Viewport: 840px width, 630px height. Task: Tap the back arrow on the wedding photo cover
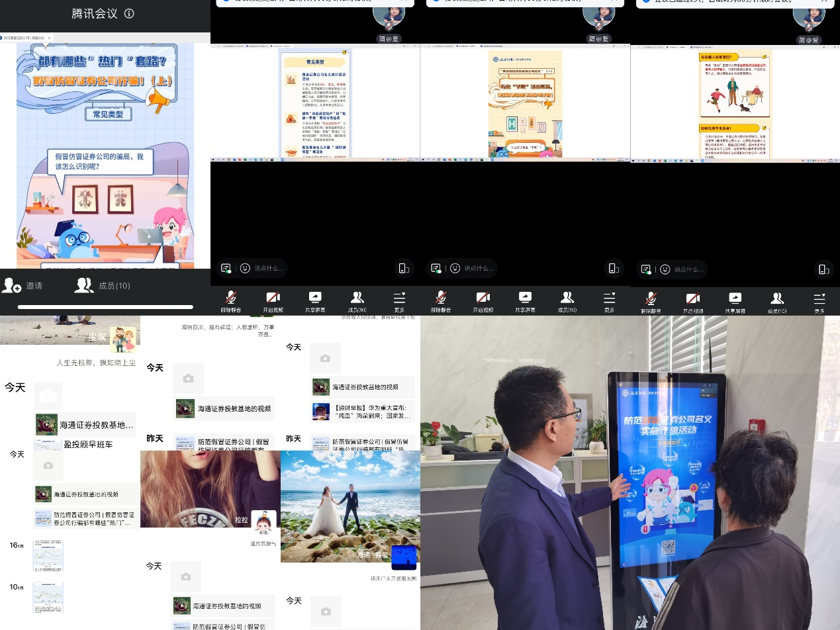point(288,453)
